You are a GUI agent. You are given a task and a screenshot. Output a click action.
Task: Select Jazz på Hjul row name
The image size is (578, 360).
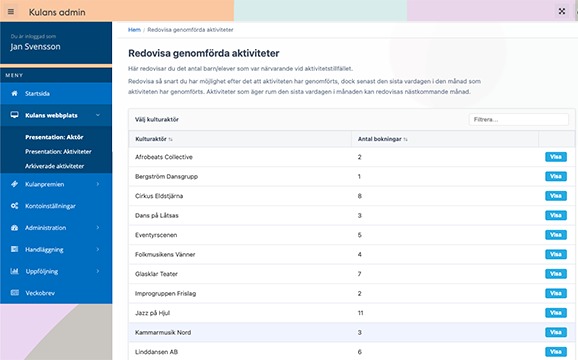pos(152,313)
